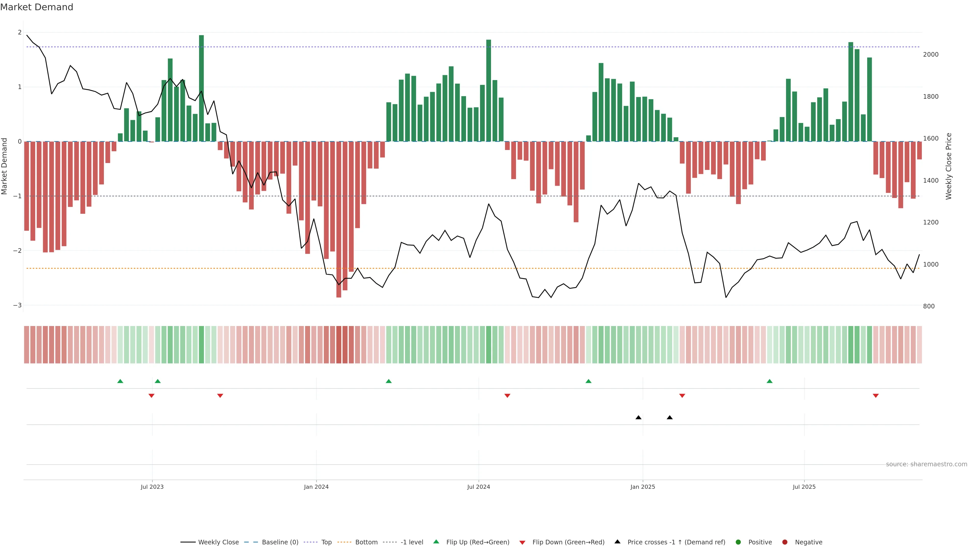Click the green Positive circle in legend
The image size is (980, 551).
point(738,542)
